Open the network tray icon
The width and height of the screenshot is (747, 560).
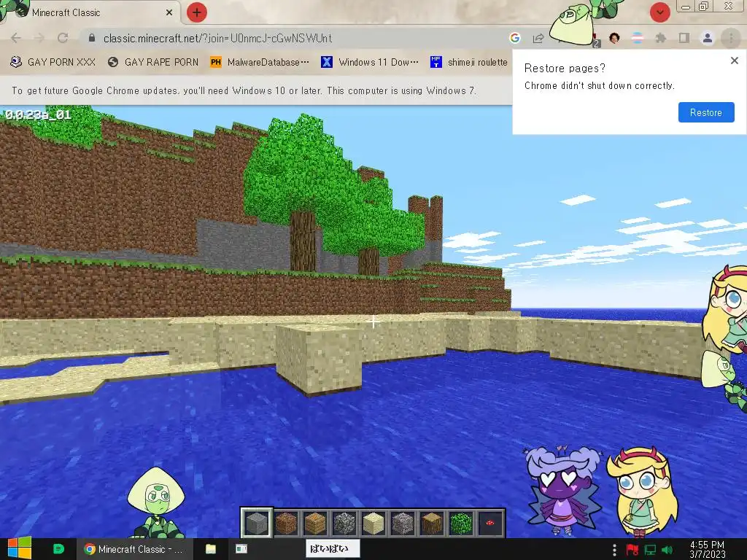(x=650, y=550)
